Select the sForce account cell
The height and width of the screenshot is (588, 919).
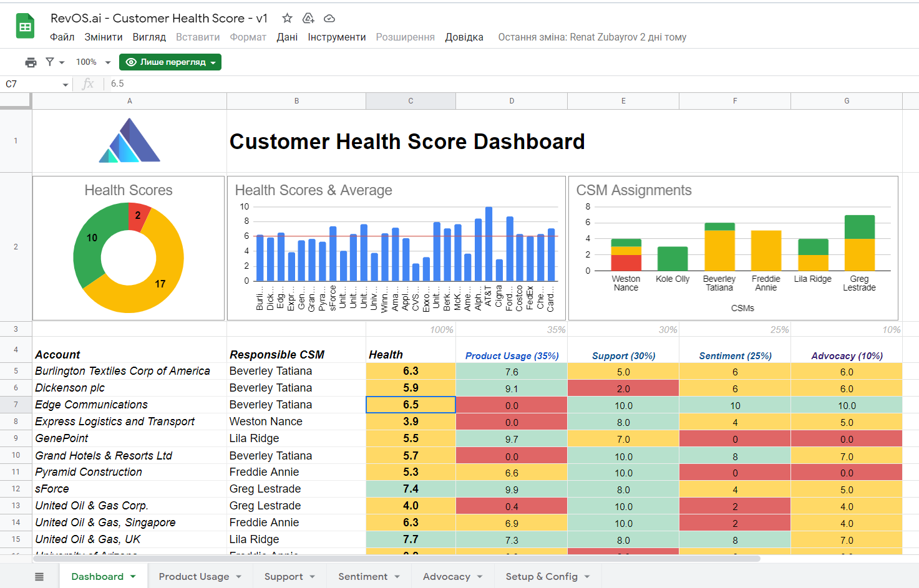[130, 489]
